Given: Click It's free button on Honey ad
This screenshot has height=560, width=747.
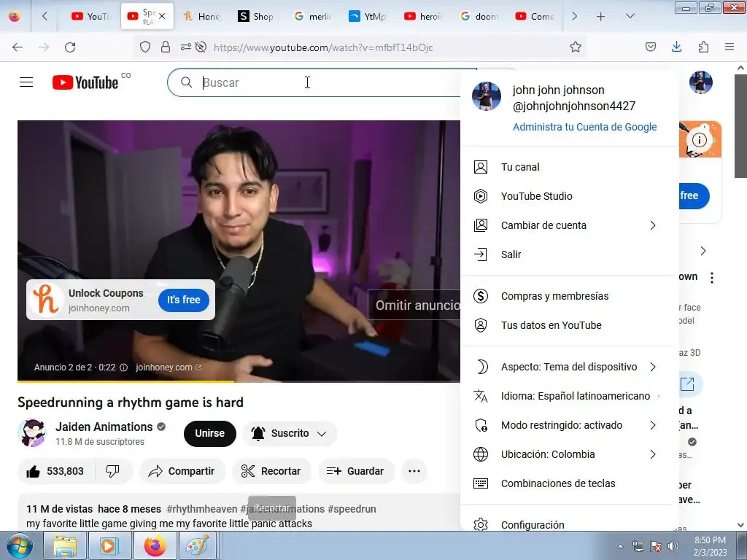Looking at the screenshot, I should [x=183, y=300].
